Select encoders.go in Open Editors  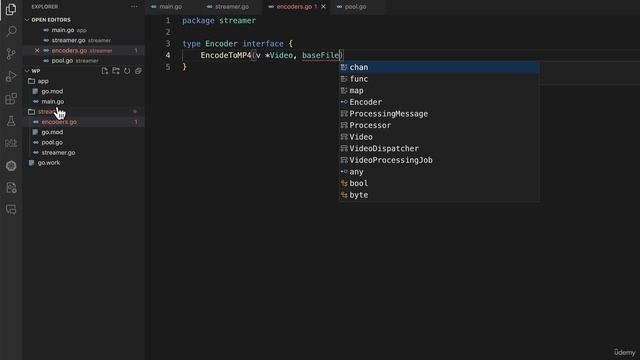(69, 51)
